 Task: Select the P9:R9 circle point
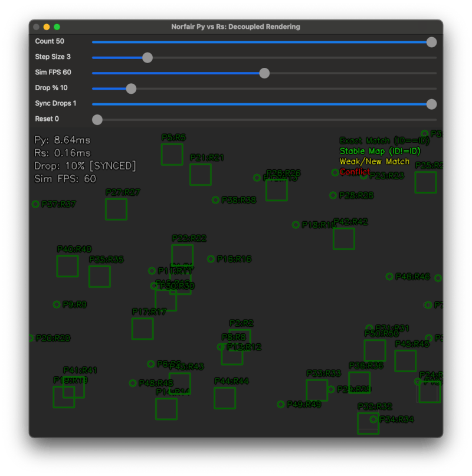(x=57, y=304)
